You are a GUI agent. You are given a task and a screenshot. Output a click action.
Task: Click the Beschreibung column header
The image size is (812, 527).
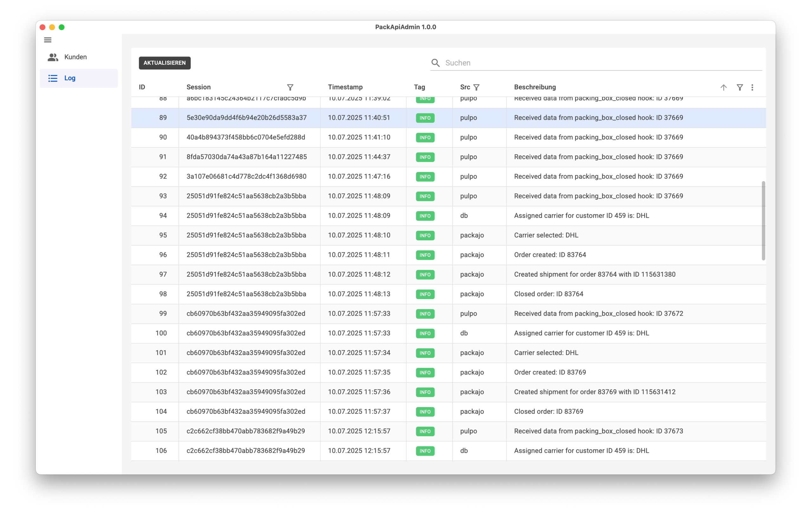tap(535, 87)
